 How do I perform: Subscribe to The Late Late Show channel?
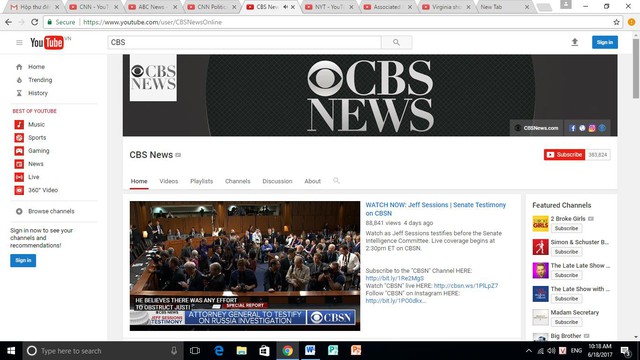(x=566, y=275)
